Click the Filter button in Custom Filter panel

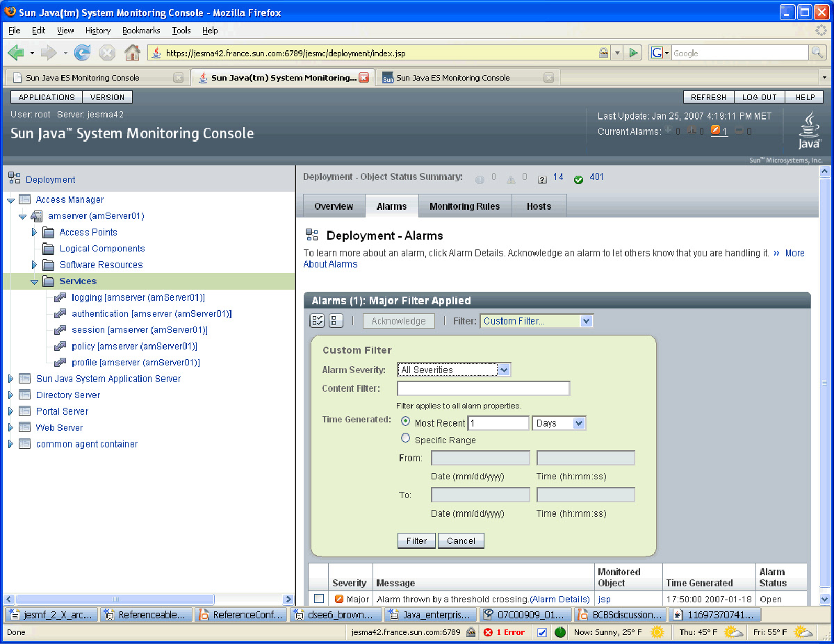(417, 541)
